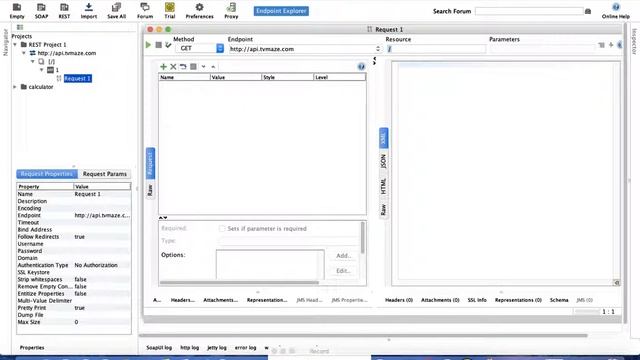Open the http log
The height and width of the screenshot is (360, 640).
tap(189, 348)
